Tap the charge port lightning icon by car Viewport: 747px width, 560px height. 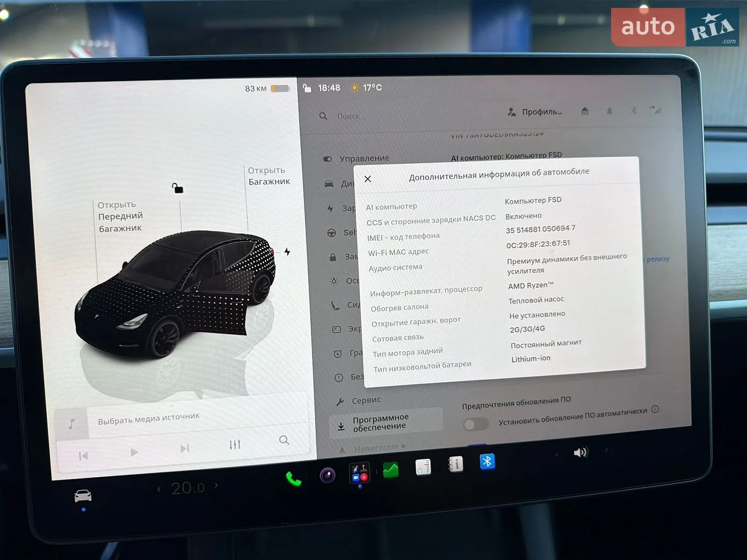287,252
